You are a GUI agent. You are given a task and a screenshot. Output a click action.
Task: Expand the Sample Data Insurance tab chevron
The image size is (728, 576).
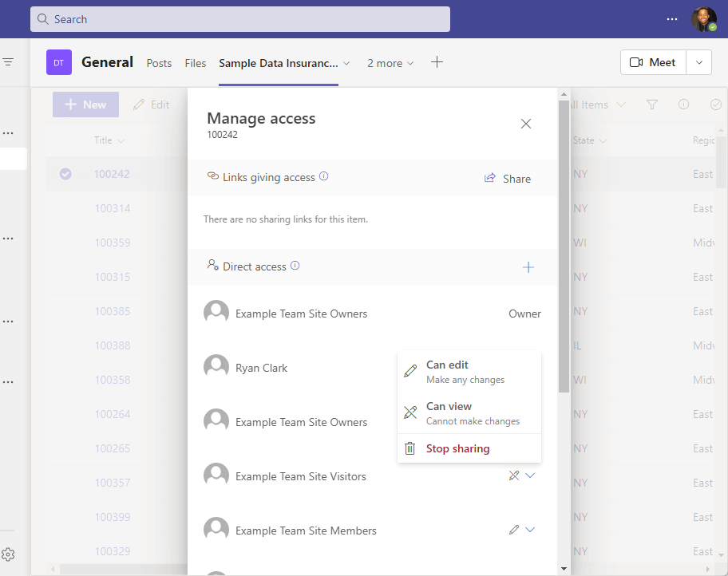point(346,64)
